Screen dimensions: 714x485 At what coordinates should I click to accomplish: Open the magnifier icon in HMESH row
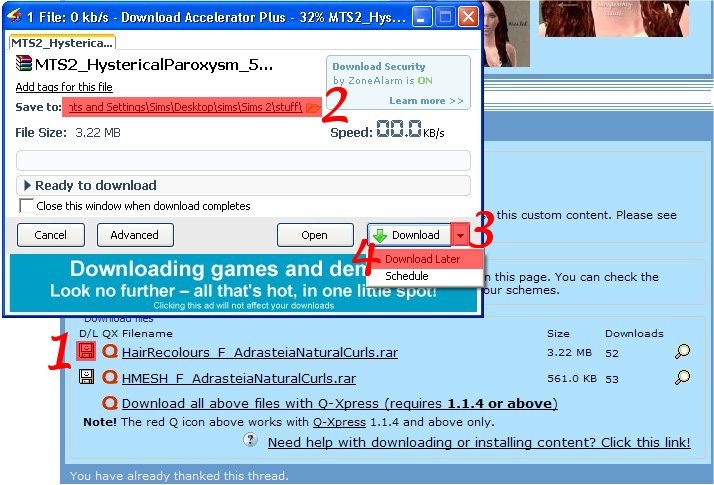(x=682, y=378)
